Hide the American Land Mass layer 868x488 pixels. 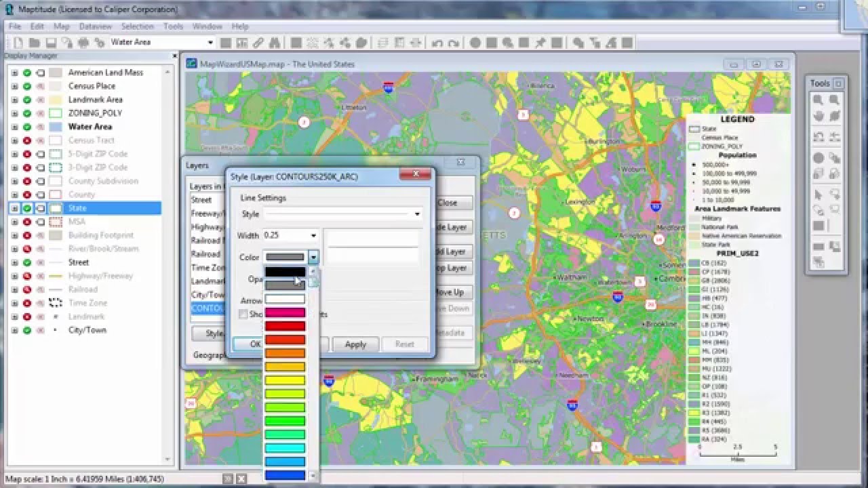pyautogui.click(x=27, y=73)
